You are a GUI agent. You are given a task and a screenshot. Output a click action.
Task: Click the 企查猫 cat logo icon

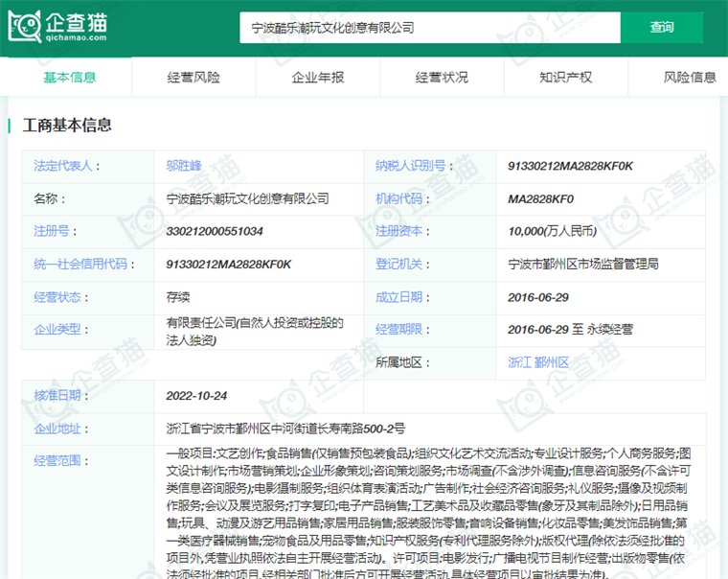point(24,27)
